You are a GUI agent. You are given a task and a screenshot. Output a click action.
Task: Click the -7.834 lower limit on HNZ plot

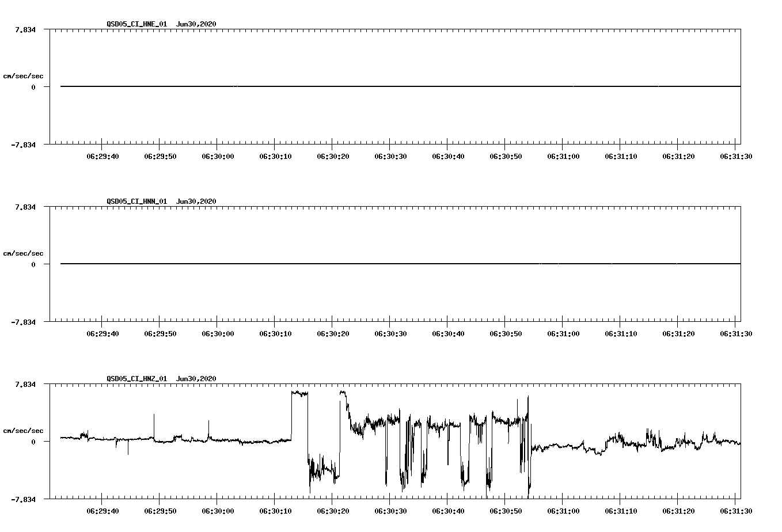[24, 500]
